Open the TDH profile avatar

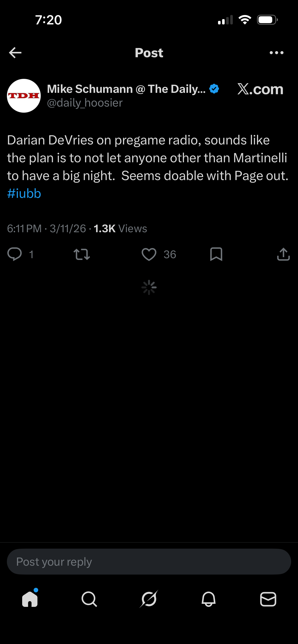pos(24,96)
